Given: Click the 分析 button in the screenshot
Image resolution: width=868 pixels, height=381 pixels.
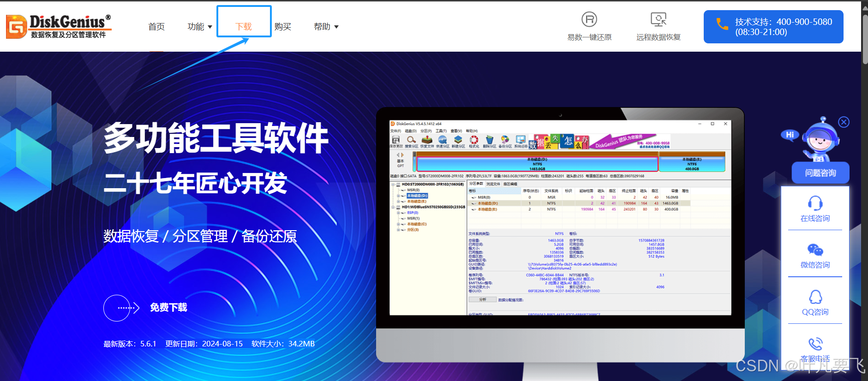Looking at the screenshot, I should (x=482, y=300).
